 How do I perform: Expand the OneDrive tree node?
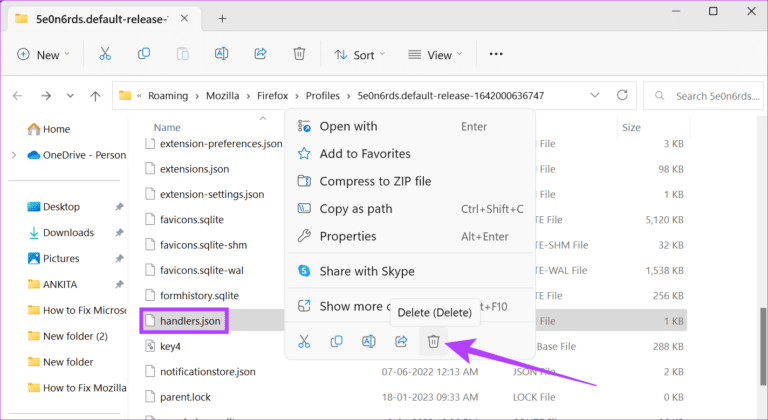pos(13,155)
